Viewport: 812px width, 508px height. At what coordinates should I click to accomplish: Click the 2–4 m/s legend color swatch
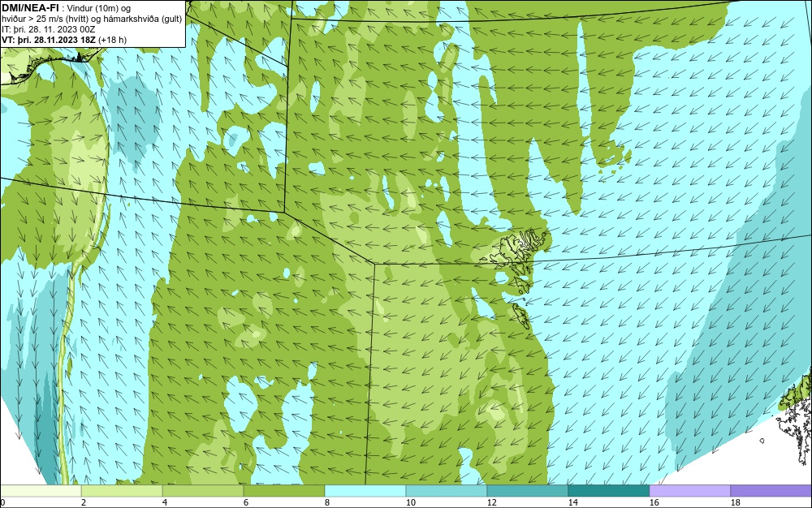click(122, 490)
